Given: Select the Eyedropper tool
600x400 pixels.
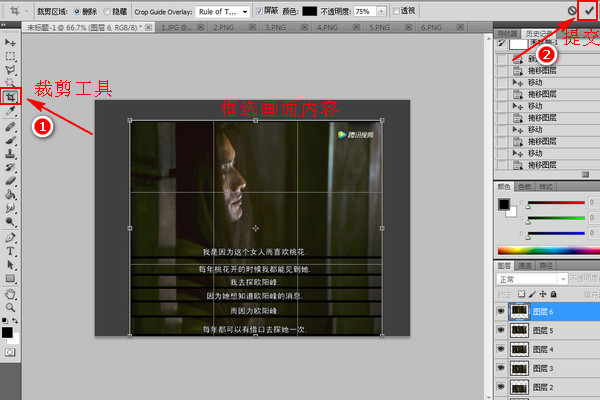Looking at the screenshot, I should [10, 111].
